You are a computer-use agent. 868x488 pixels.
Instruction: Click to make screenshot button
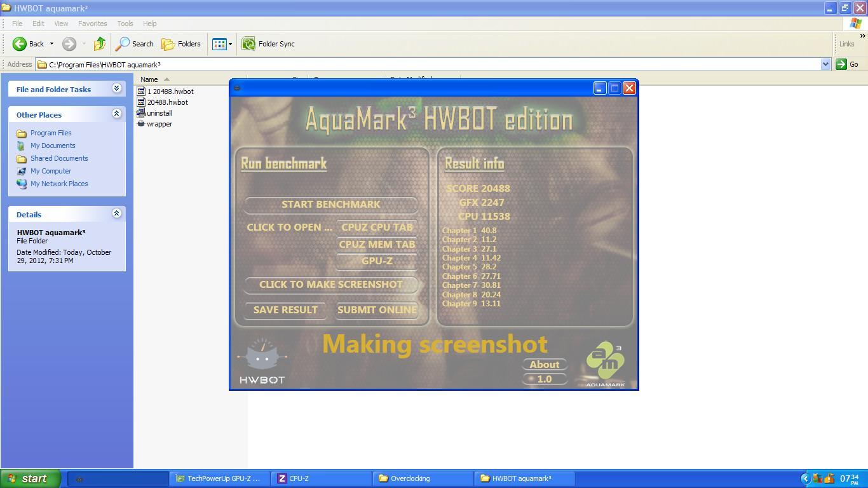point(330,285)
